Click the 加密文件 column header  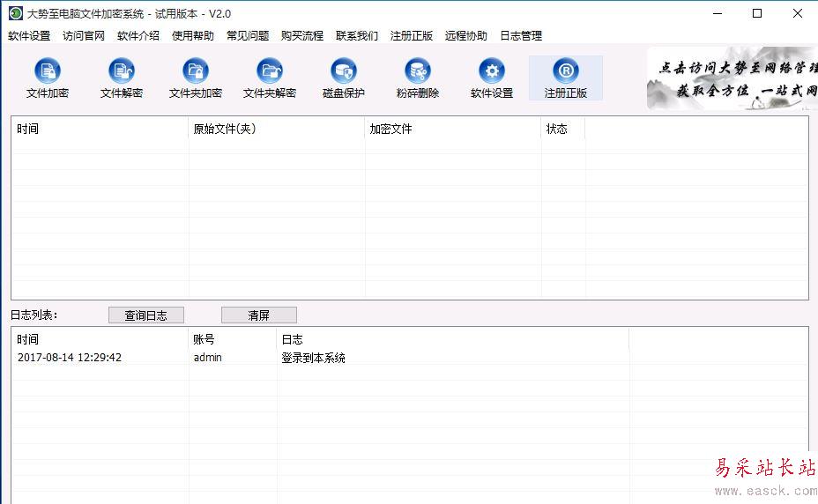(453, 129)
